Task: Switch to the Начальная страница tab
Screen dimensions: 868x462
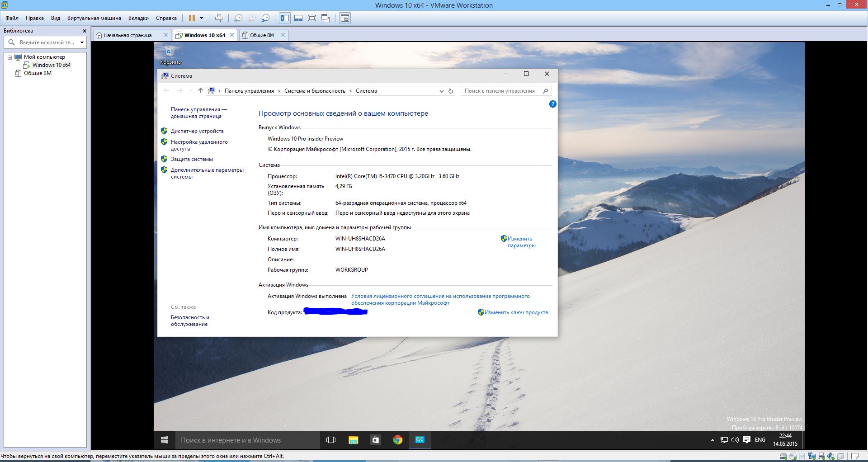Action: (x=128, y=35)
